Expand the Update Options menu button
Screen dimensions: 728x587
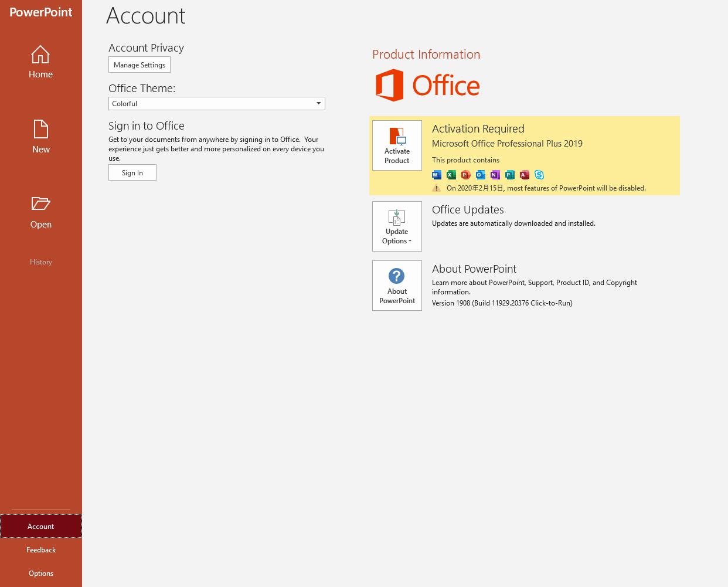(x=397, y=226)
